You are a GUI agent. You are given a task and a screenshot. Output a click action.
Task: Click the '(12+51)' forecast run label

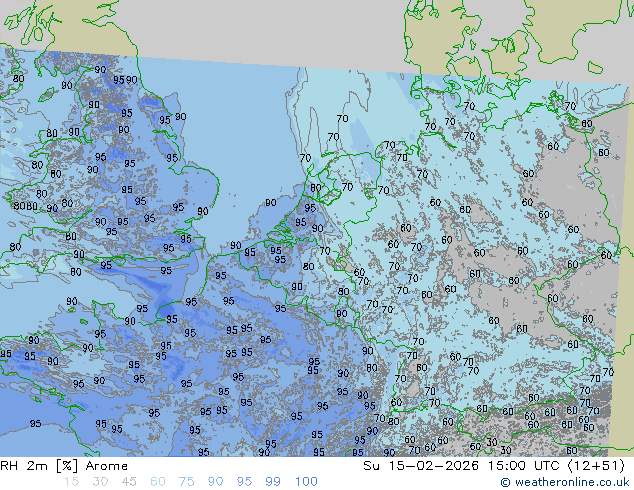pyautogui.click(x=596, y=466)
